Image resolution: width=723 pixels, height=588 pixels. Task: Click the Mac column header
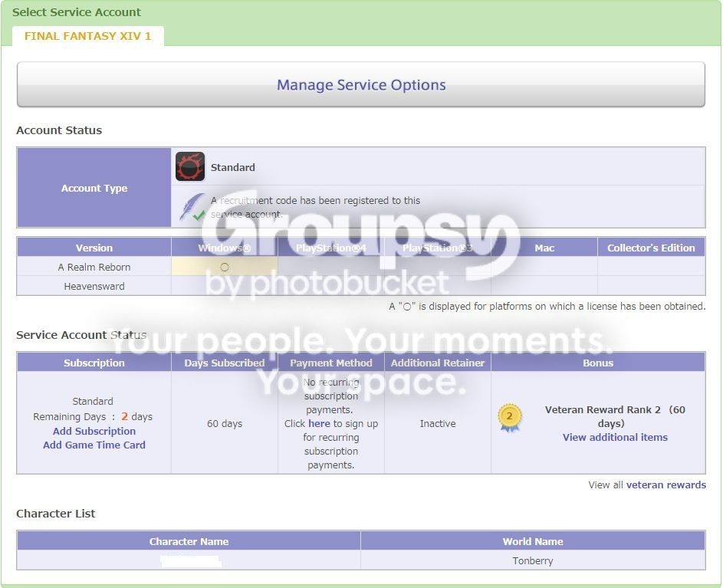pyautogui.click(x=544, y=248)
